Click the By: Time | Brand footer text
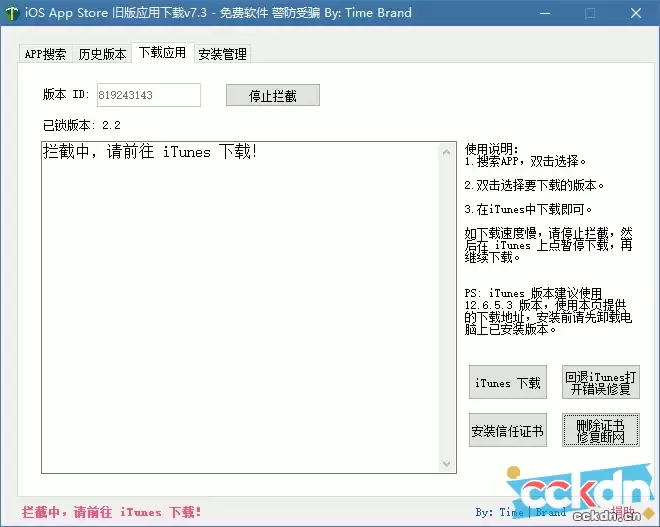The height and width of the screenshot is (527, 660). 521,512
